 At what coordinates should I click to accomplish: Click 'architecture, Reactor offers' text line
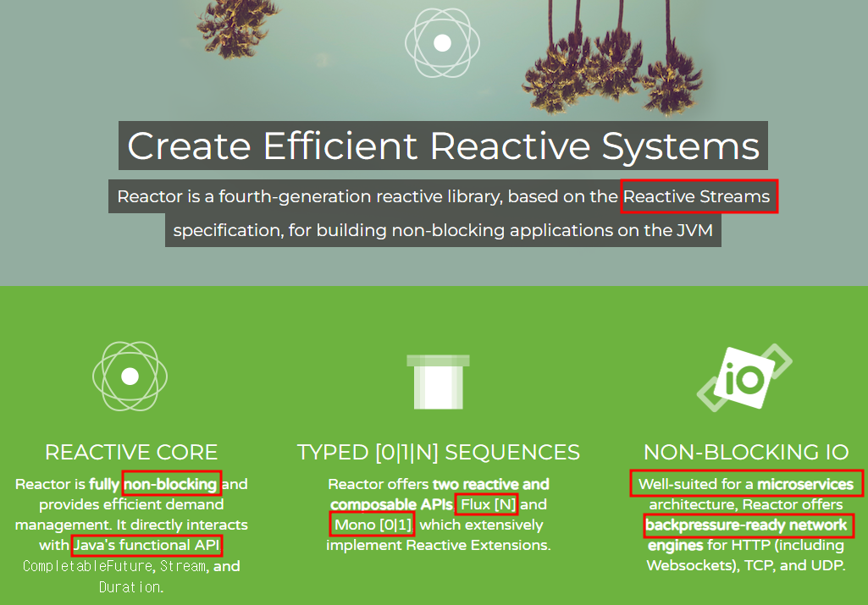point(746,504)
